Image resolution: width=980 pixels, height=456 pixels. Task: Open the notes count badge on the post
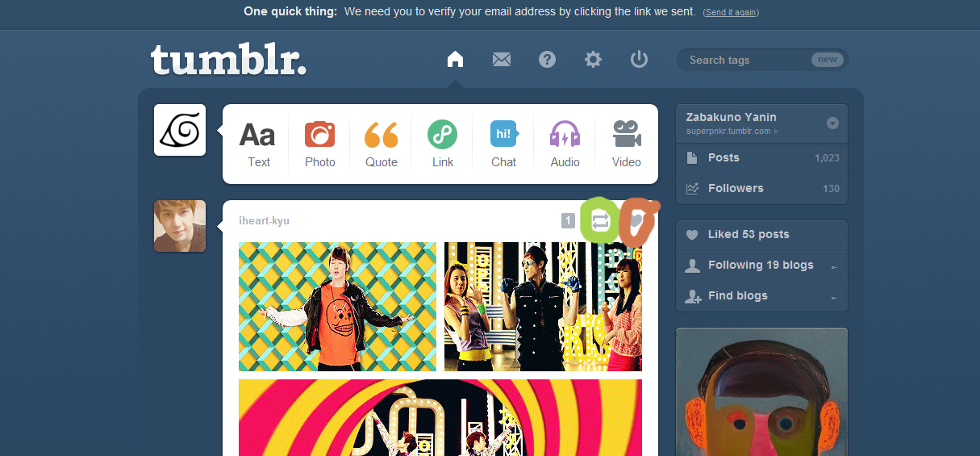[x=568, y=220]
